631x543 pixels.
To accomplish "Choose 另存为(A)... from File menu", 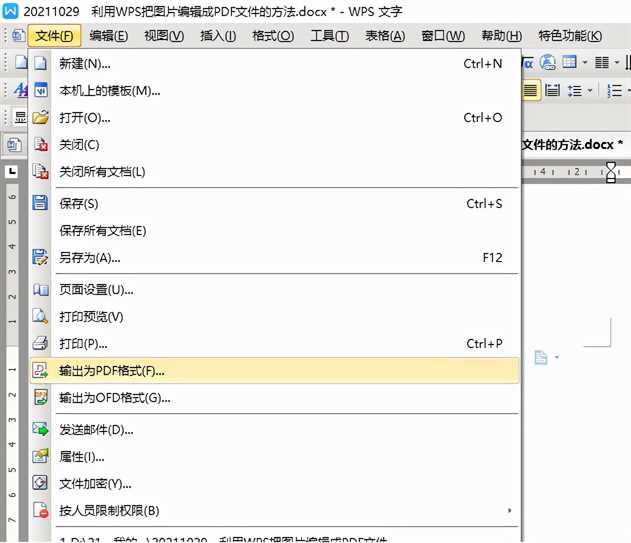I will 90,258.
